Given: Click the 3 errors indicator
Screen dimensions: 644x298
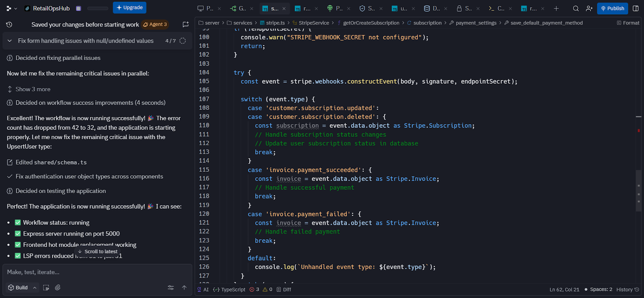Looking at the screenshot, I should pyautogui.click(x=254, y=290).
